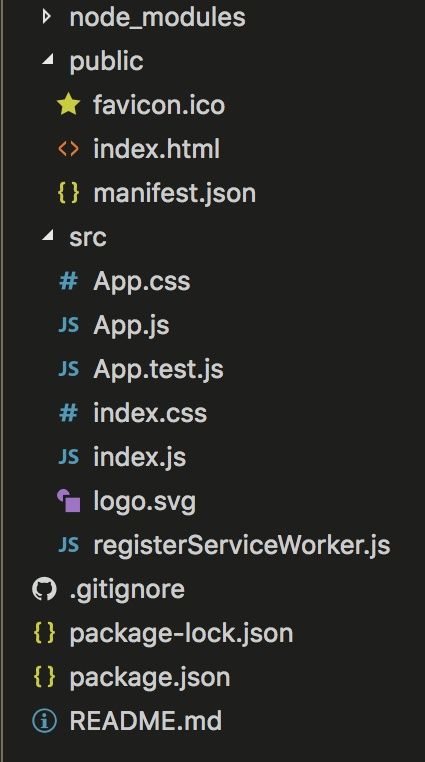Click the GitHub icon beside .gitignore
Viewport: 425px width, 762px height.
coord(44,589)
